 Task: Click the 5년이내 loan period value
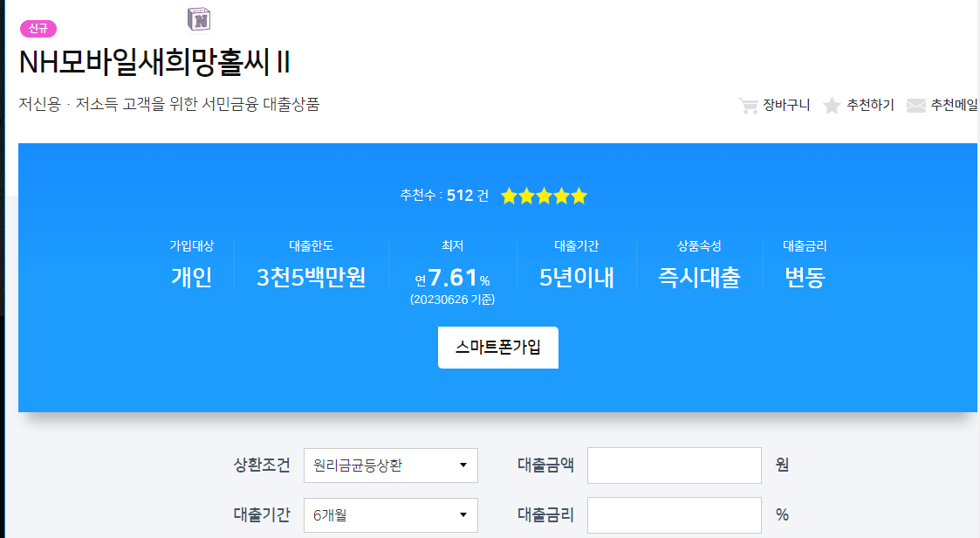click(577, 277)
